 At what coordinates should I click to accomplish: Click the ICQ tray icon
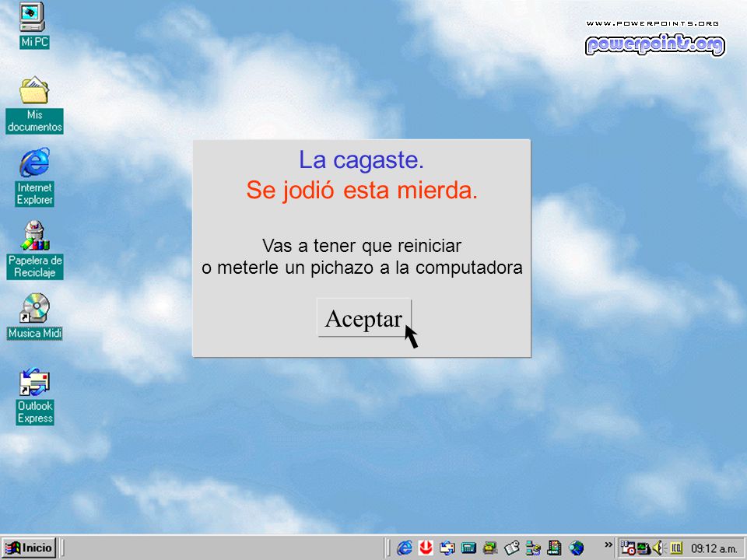[676, 548]
